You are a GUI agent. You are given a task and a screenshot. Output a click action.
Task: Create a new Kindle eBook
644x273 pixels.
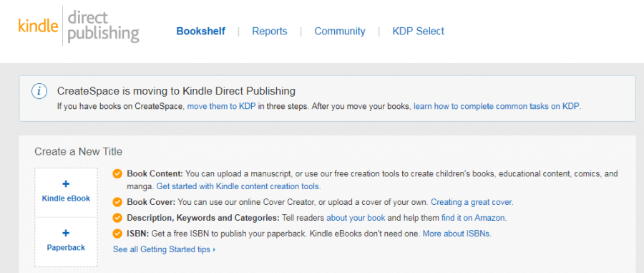pos(66,193)
